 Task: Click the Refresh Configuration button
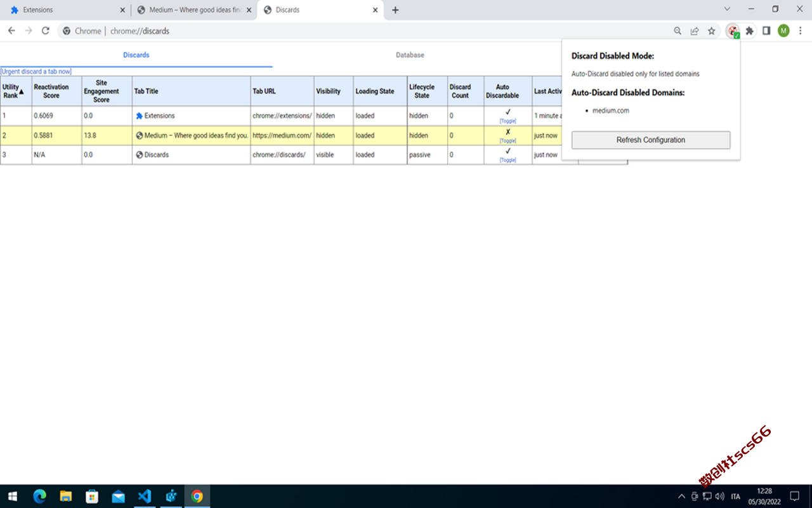[x=651, y=140]
